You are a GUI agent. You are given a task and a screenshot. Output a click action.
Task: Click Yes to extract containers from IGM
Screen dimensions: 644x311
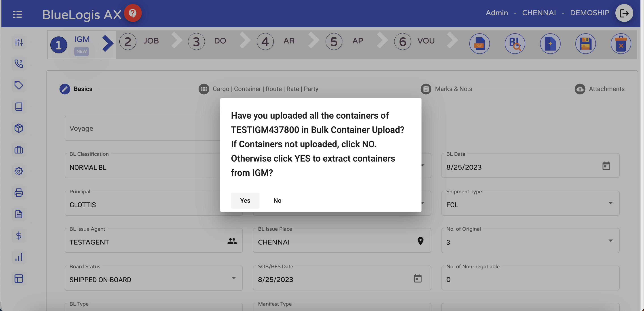(245, 200)
